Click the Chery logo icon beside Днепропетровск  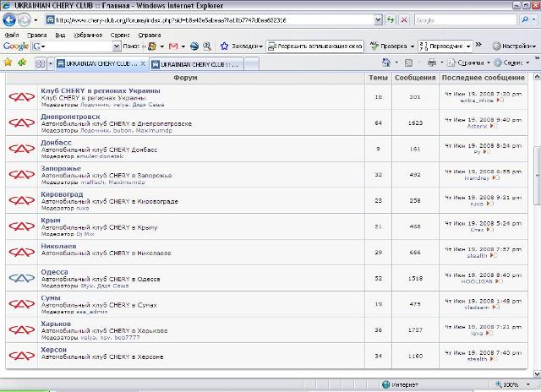pyautogui.click(x=22, y=122)
